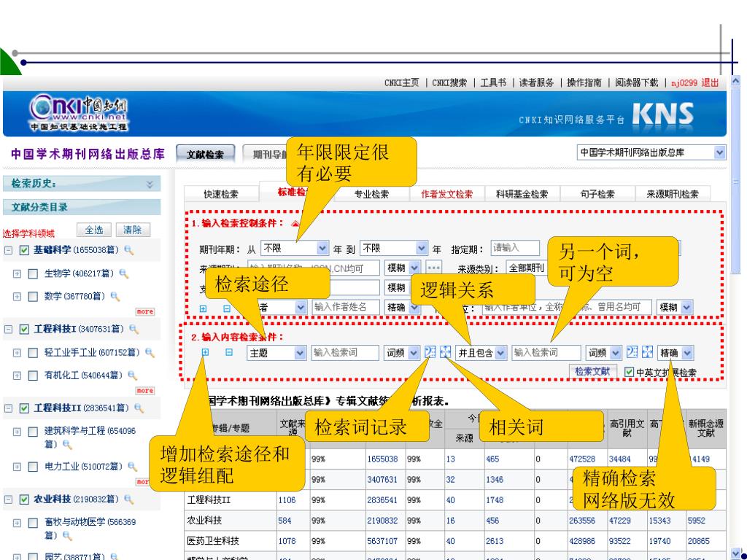Switch to the 句子检索 tab
This screenshot has width=747, height=560.
[597, 194]
